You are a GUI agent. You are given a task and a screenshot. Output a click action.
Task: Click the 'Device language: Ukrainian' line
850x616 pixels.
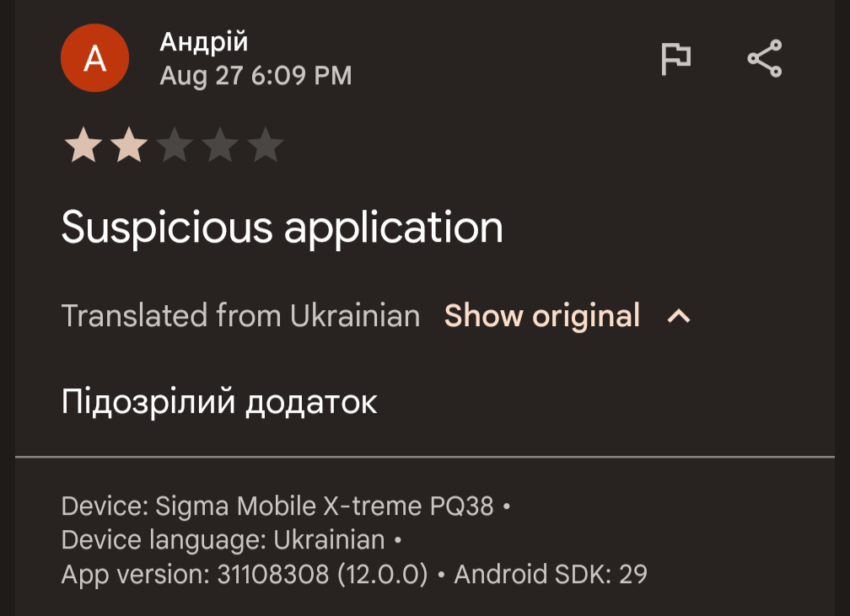click(223, 540)
